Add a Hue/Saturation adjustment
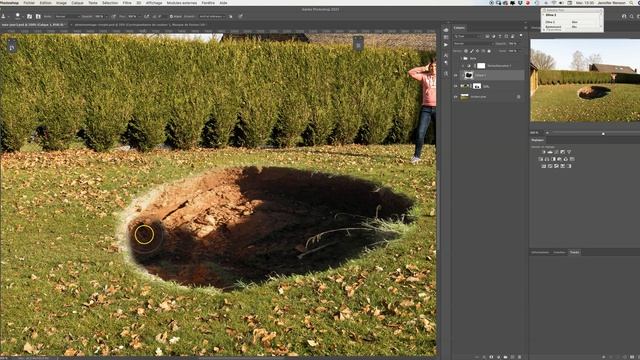Image resolution: width=640 pixels, height=360 pixels. click(x=540, y=159)
